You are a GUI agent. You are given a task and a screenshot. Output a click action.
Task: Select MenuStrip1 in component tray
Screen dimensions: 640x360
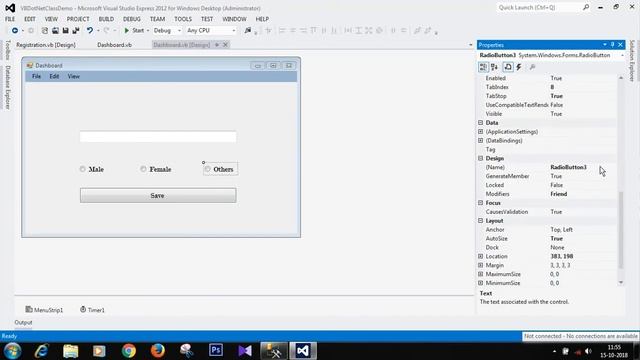[x=44, y=310]
